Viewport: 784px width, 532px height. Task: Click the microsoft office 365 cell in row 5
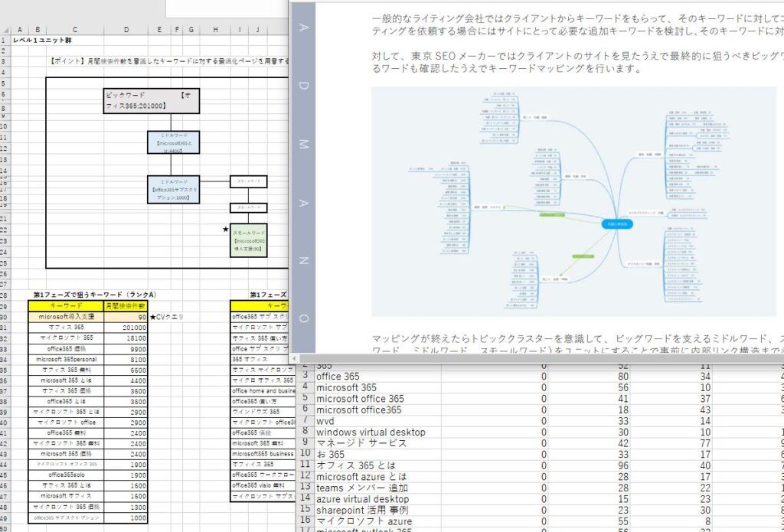(x=377, y=399)
